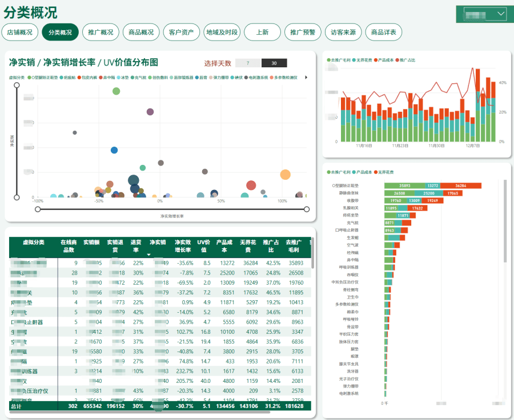Open the 访客来源 page

[343, 33]
